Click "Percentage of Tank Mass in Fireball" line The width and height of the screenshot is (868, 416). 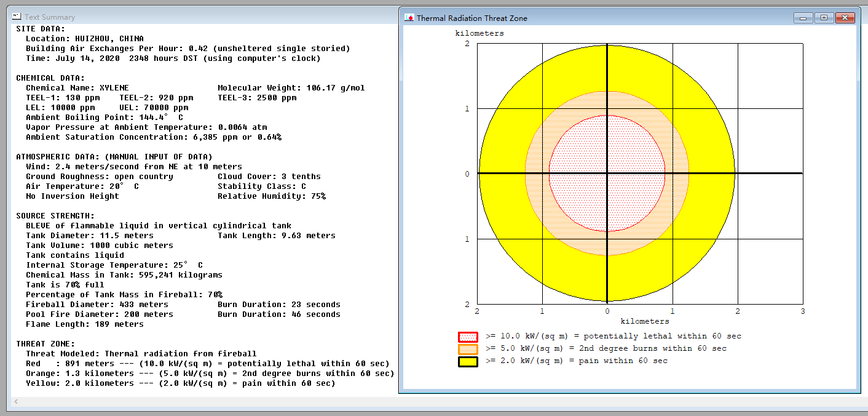coord(124,295)
